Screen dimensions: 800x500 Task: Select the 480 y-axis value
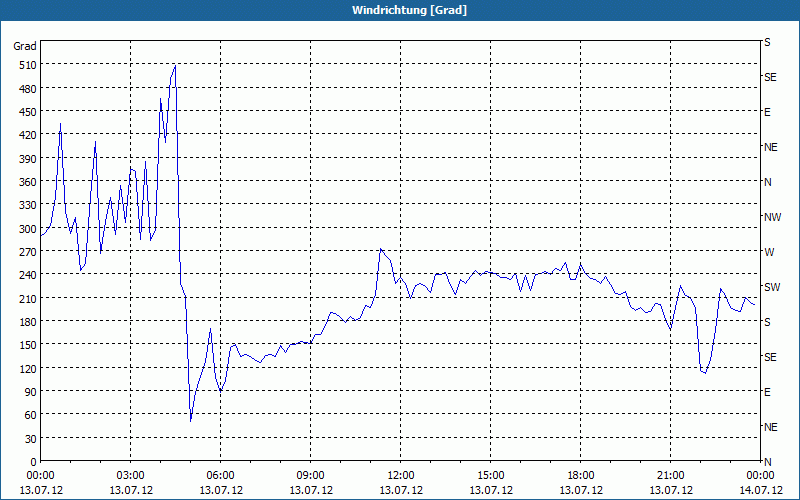point(28,89)
